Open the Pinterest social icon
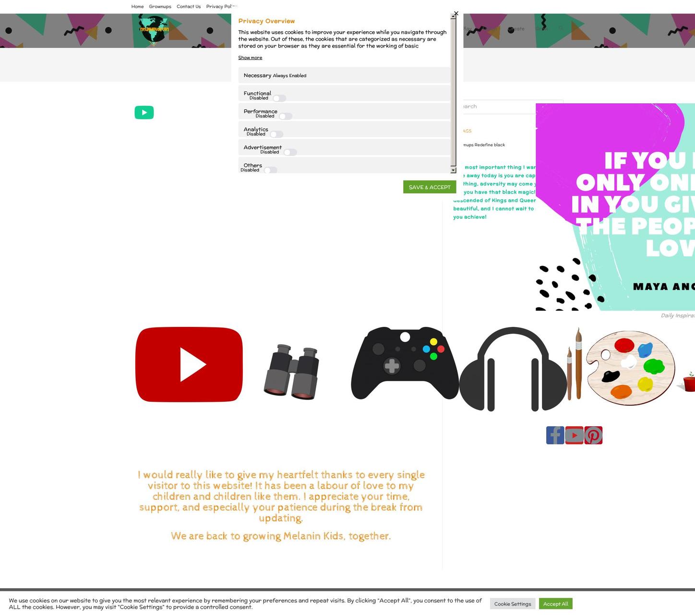Screen dimensions: 695x616 coord(593,435)
